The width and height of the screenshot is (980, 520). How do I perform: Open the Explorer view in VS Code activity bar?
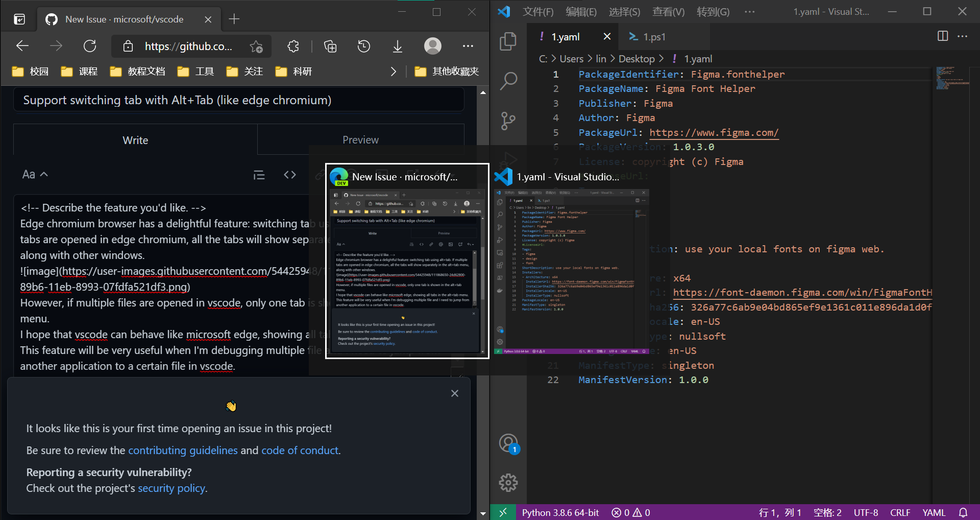point(508,42)
